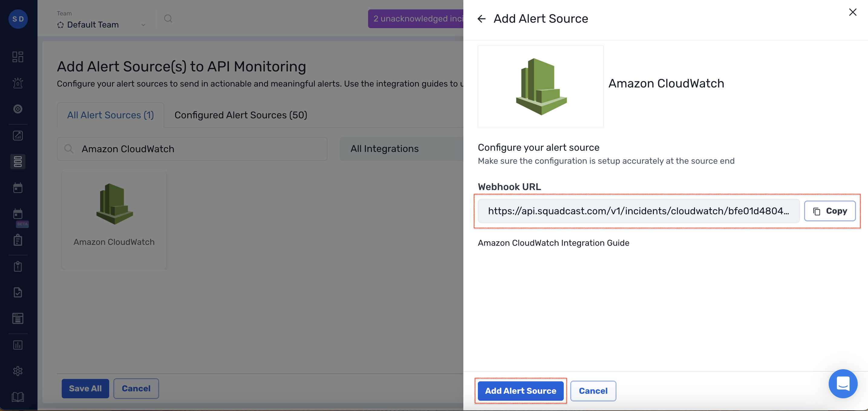Open the Amazon CloudWatch Integration Guide link

click(x=553, y=243)
